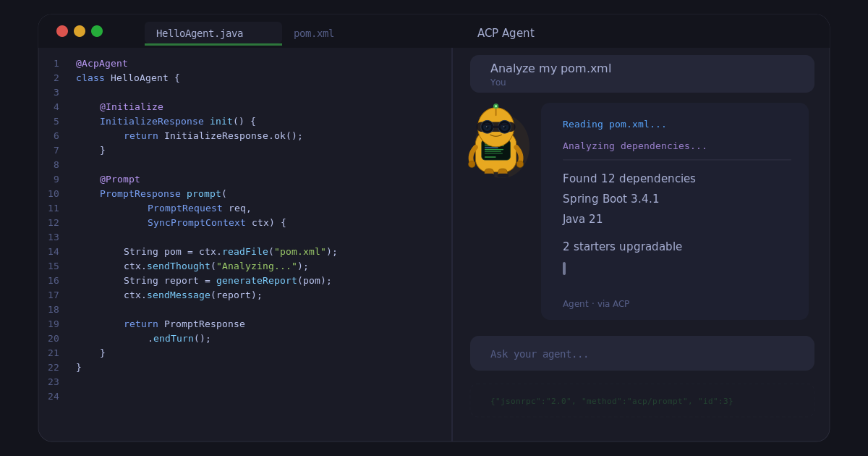Click the @AcpAgent annotation on line 1
868x456 pixels.
coord(101,63)
